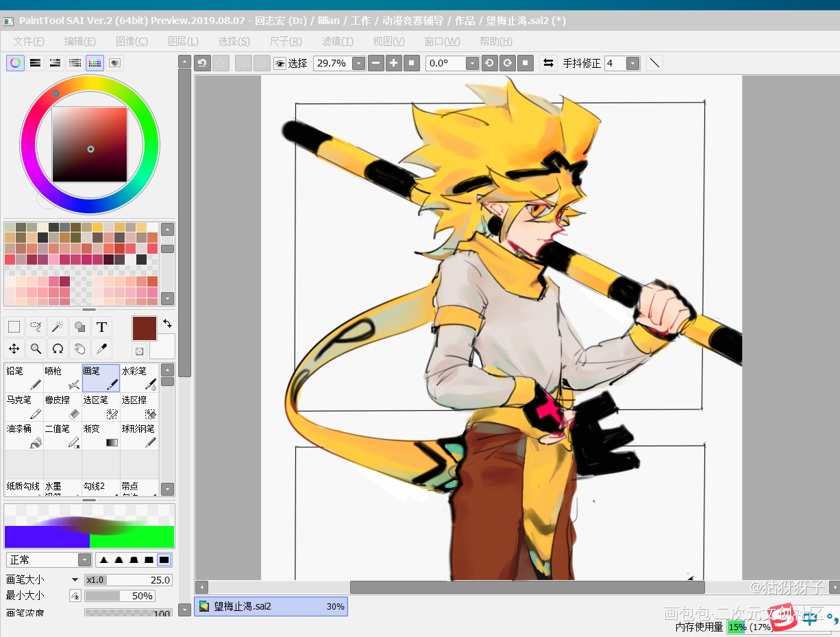Open the rotation angle 0.0° dropdown
This screenshot has height=637, width=840.
pos(472,63)
